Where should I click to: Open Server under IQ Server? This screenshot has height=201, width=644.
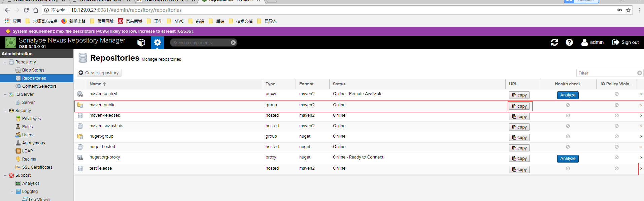28,103
